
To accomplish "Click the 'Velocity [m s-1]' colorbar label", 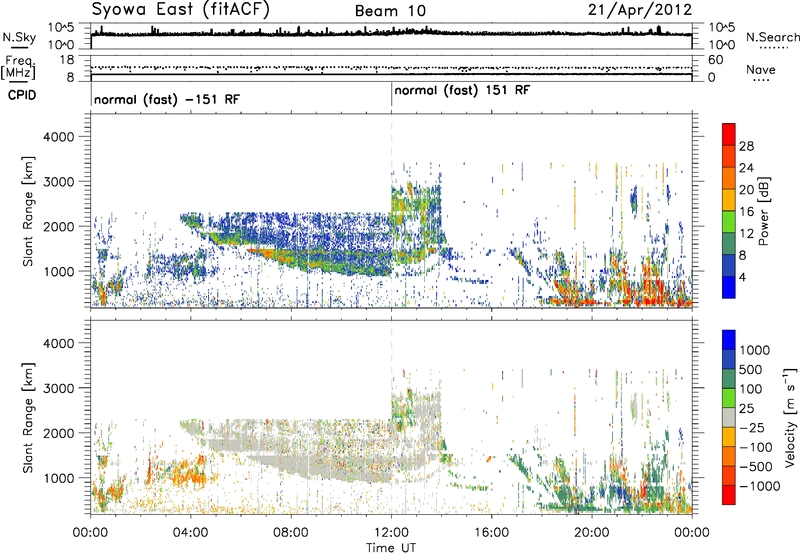I will (x=790, y=417).
